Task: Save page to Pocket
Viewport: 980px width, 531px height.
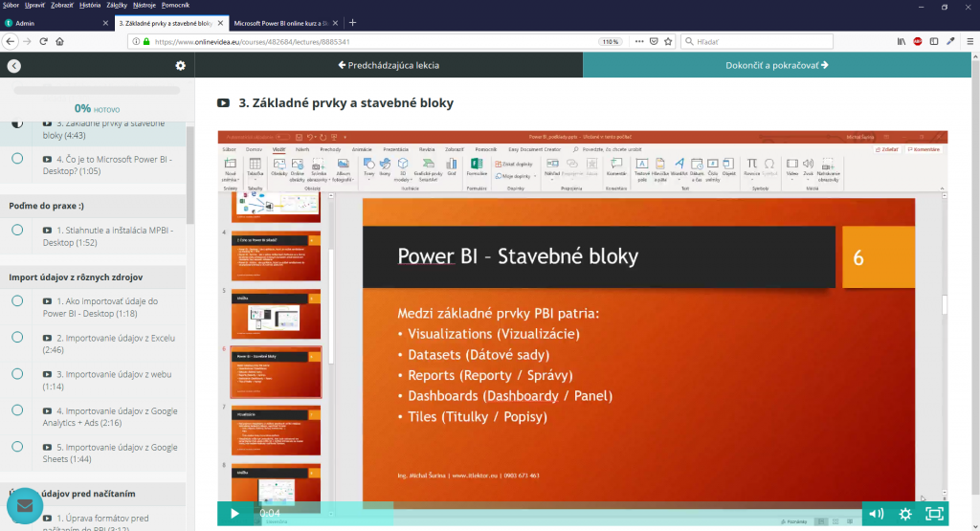Action: pyautogui.click(x=654, y=42)
